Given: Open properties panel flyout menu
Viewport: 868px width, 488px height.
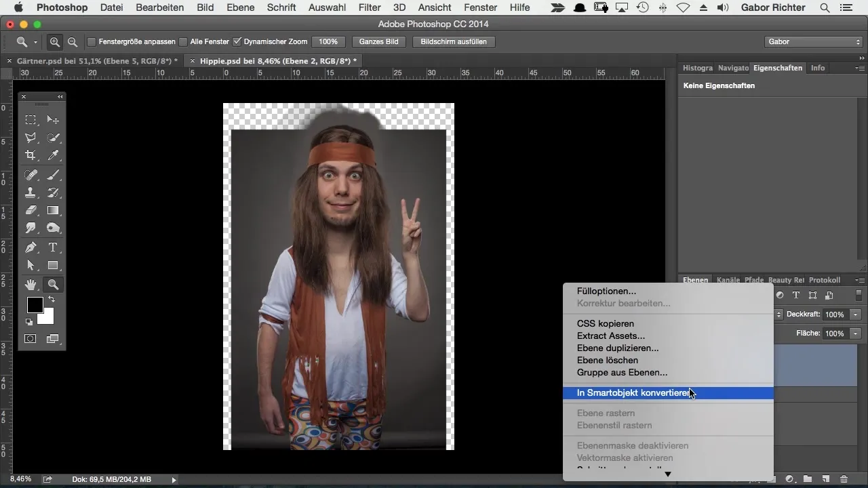Looking at the screenshot, I should tap(860, 68).
